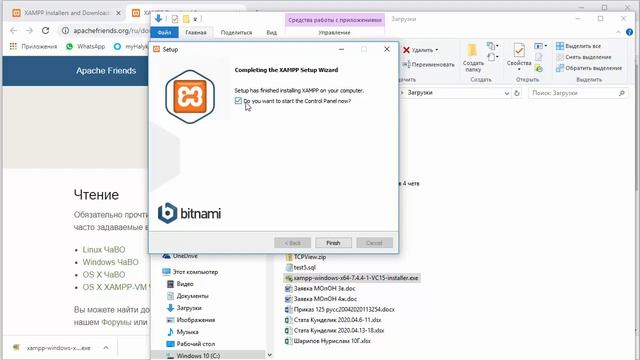This screenshot has width=640, height=360.
Task: Click Выделить все in the ribbon
Action: [x=578, y=46]
